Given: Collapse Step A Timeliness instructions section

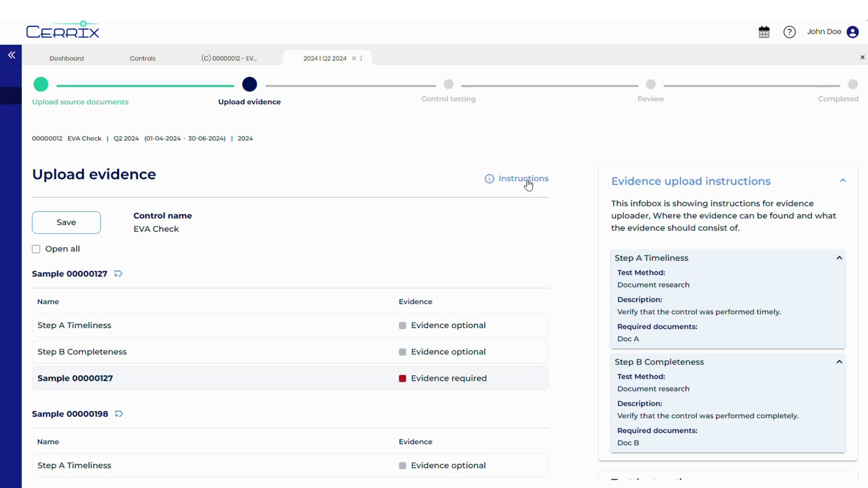Looking at the screenshot, I should point(839,258).
